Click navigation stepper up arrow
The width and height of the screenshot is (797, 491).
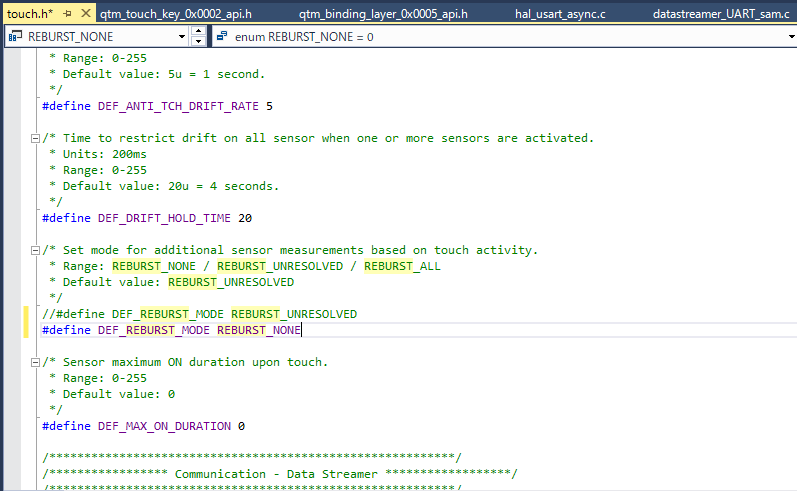click(198, 32)
